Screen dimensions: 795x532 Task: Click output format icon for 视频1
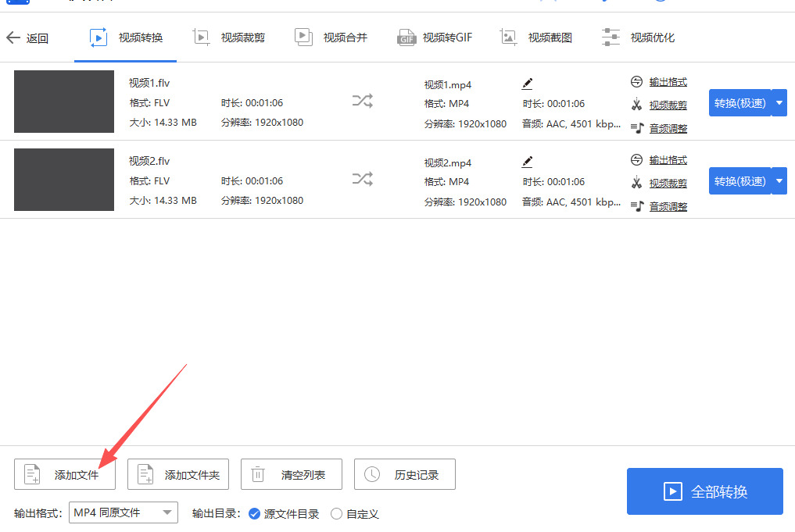click(637, 81)
